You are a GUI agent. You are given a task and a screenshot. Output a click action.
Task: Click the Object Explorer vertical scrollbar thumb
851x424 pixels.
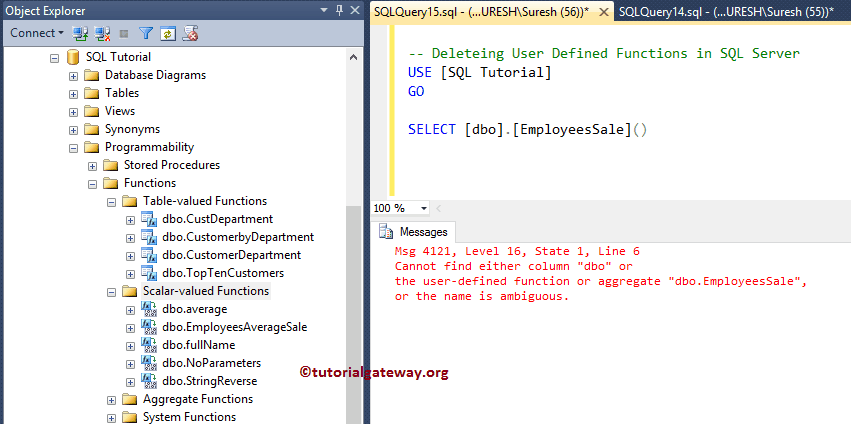pos(353,315)
